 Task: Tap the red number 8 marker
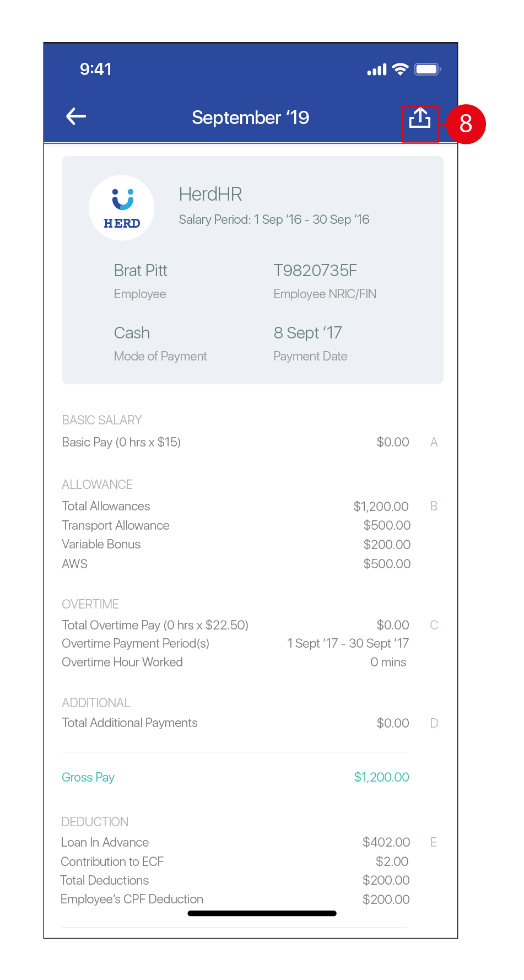[466, 123]
